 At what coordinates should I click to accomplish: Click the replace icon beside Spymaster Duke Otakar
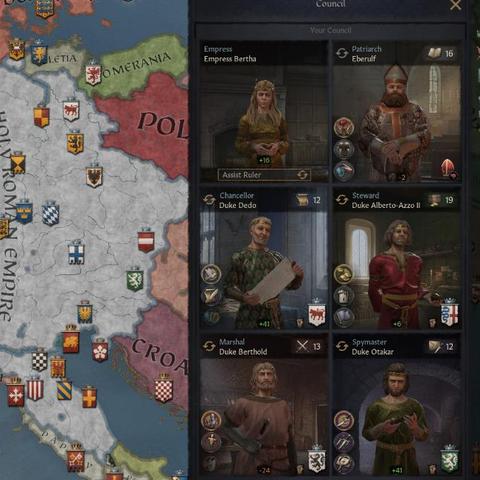342,346
